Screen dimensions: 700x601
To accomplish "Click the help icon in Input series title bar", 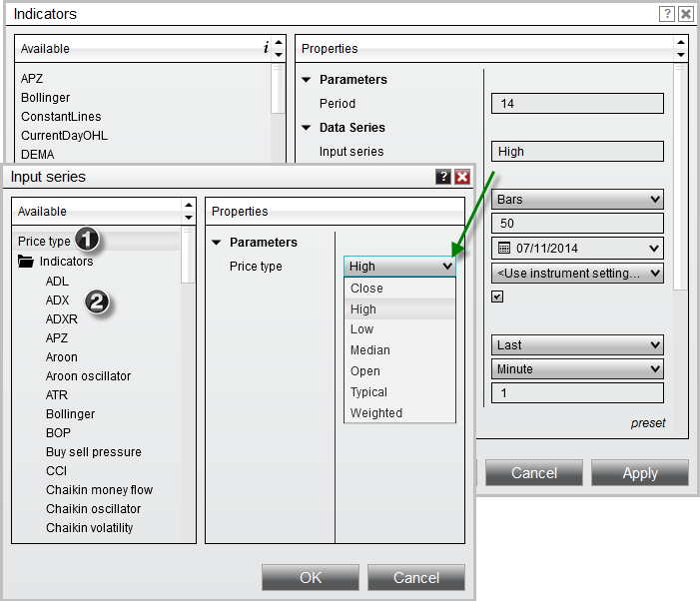I will [443, 177].
